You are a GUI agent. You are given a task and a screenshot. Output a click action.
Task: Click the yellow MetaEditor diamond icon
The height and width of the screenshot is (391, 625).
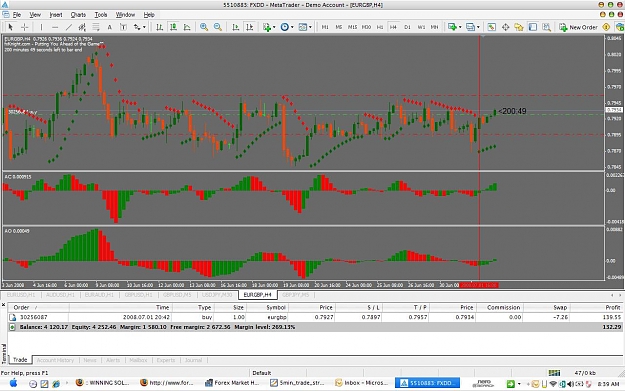point(606,27)
